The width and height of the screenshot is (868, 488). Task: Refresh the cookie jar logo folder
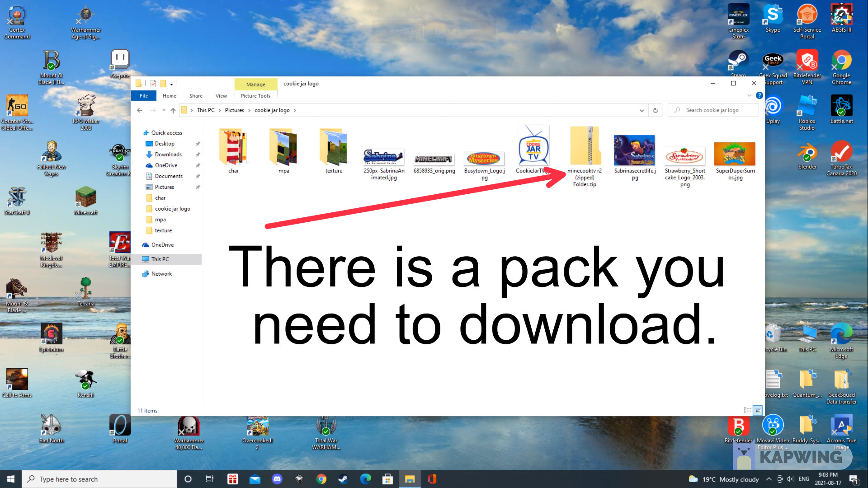pos(655,110)
